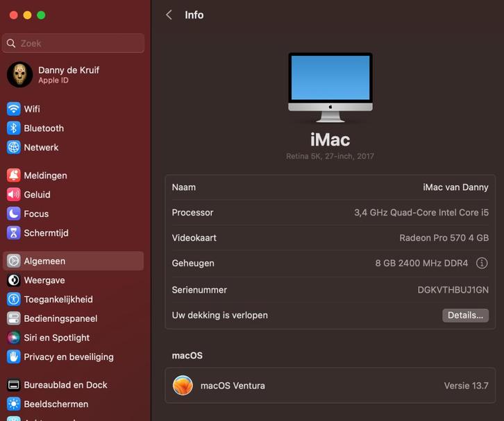Open Siri en Spotlight icon
Viewport: 504px width, 421px height.
13,338
